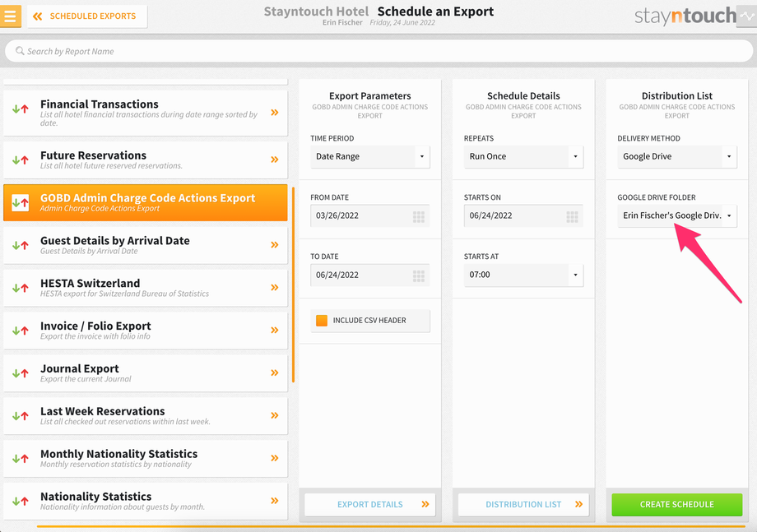The image size is (757, 532).
Task: Click Invoice / Folio Export arrows icon
Action: click(21, 331)
